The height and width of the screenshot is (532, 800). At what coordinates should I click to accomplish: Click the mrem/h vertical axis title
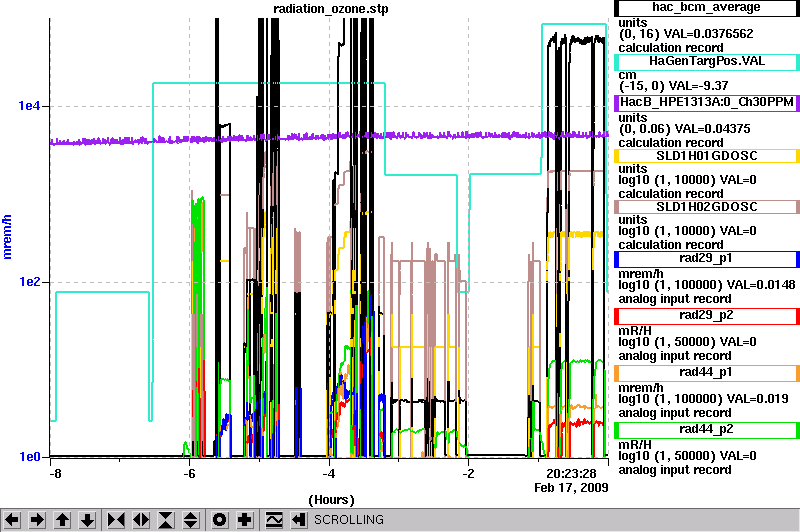(7, 236)
